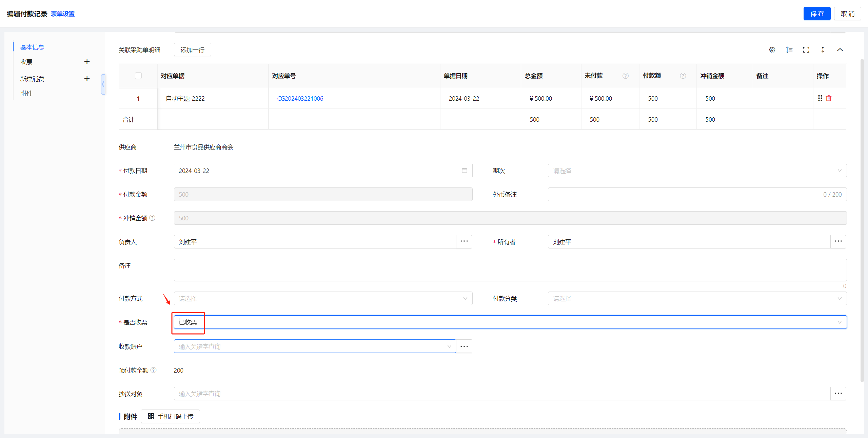Go to 附件 section in sidebar
Viewport: 868px width, 438px height.
[26, 94]
